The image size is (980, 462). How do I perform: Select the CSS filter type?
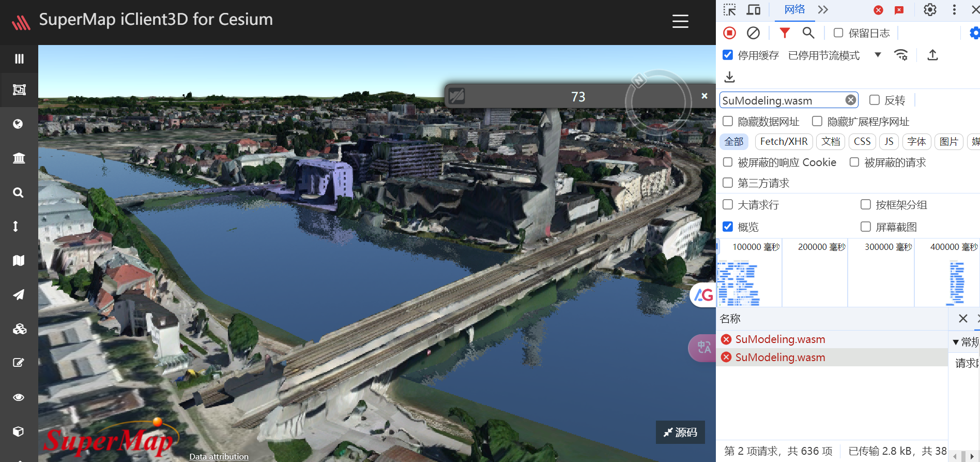(862, 142)
